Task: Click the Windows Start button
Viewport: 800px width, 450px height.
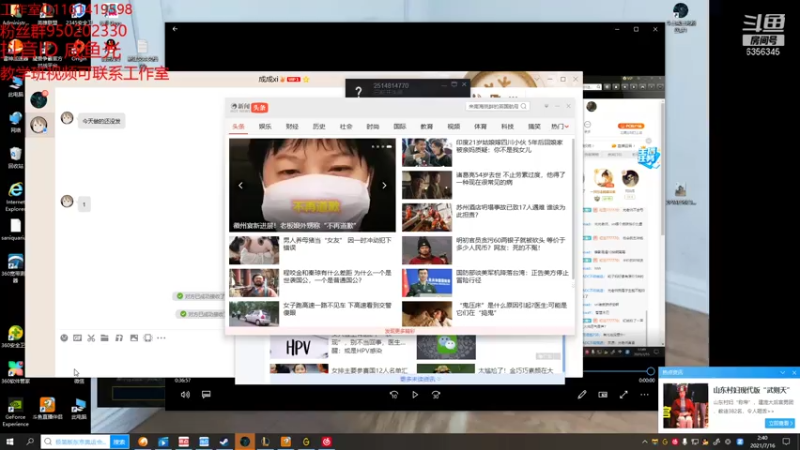Action: click(9, 441)
